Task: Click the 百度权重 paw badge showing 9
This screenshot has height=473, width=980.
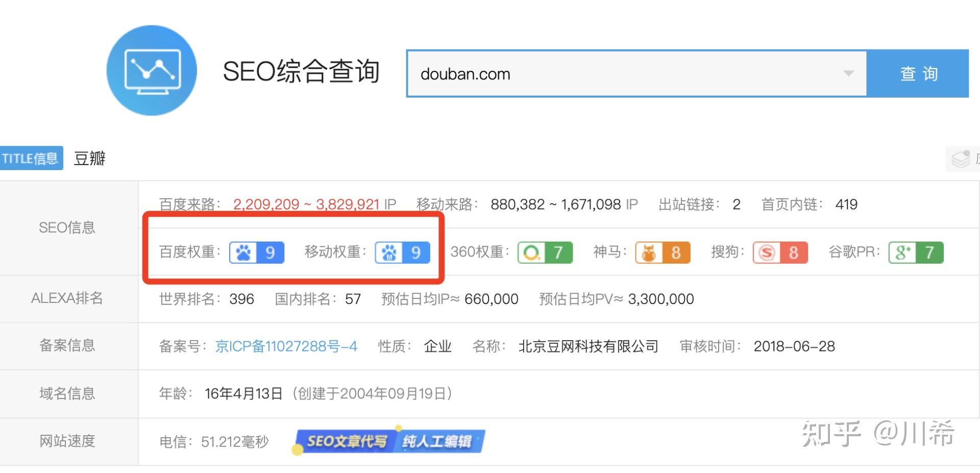Action: click(257, 252)
